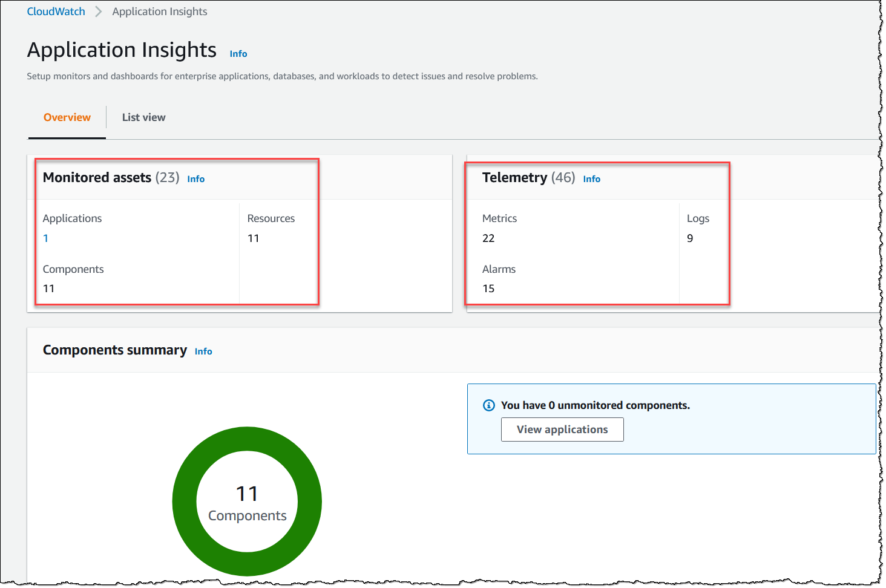Click the Application Insights breadcrumb text
The image size is (886, 588).
tap(159, 11)
